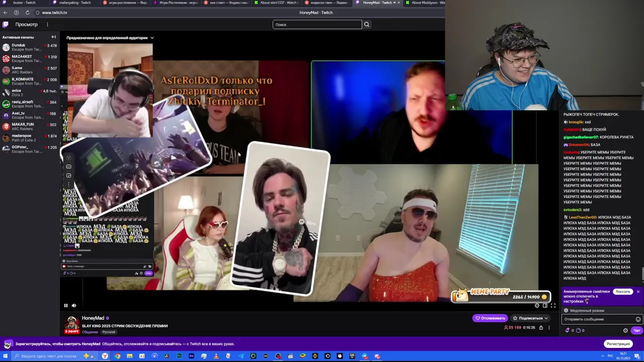Viewport: 644px width, 362px height.
Task: Open the three-dot more menu beside Просмотр
Action: click(47, 24)
